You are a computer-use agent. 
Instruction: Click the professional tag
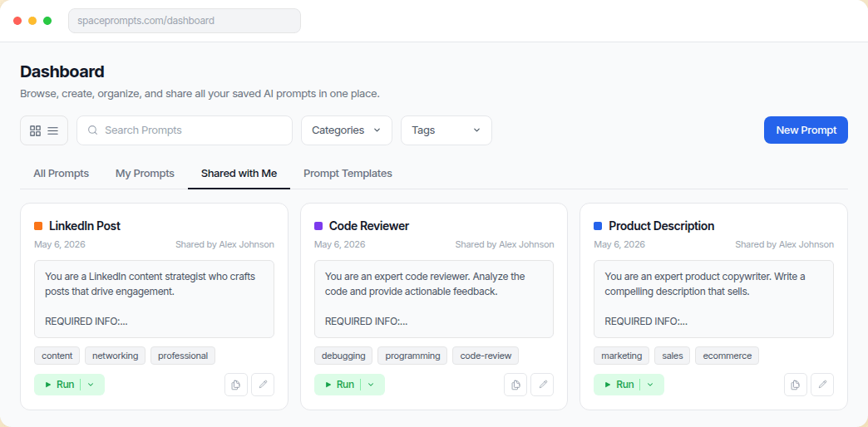click(x=183, y=356)
